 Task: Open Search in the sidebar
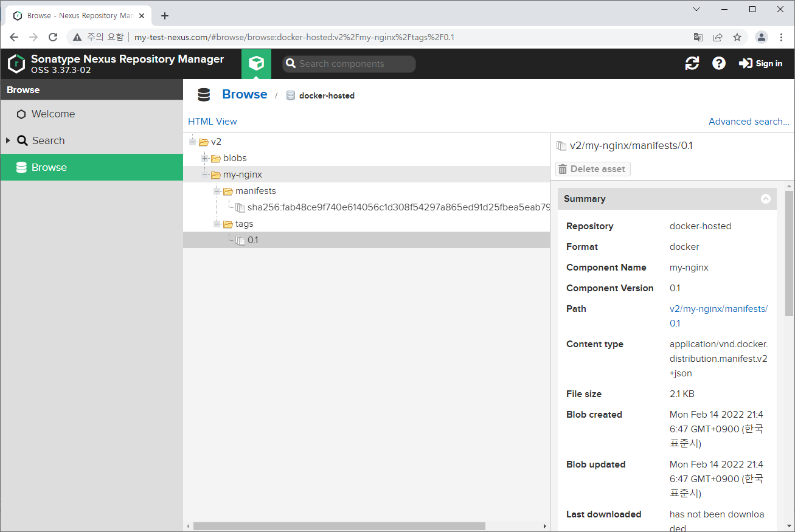91,140
